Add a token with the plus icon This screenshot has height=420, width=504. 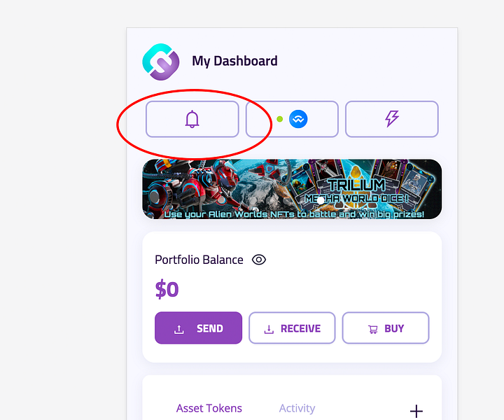[x=416, y=411]
